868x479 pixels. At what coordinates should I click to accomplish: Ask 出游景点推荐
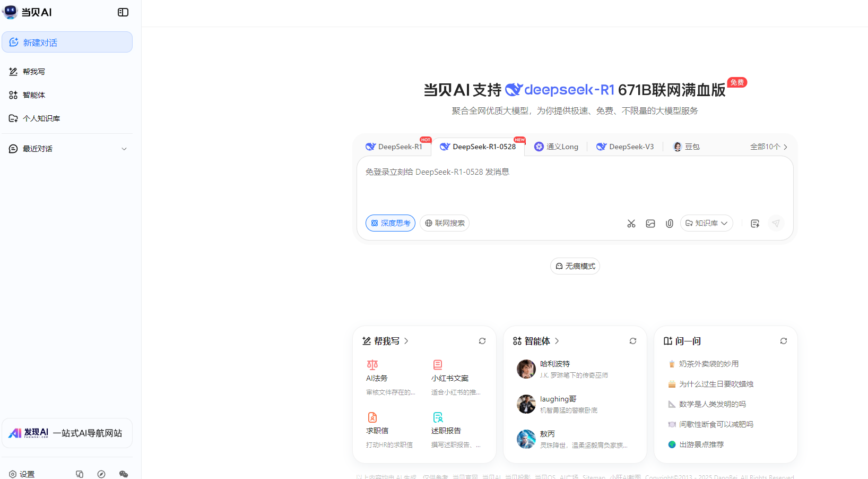pos(701,444)
